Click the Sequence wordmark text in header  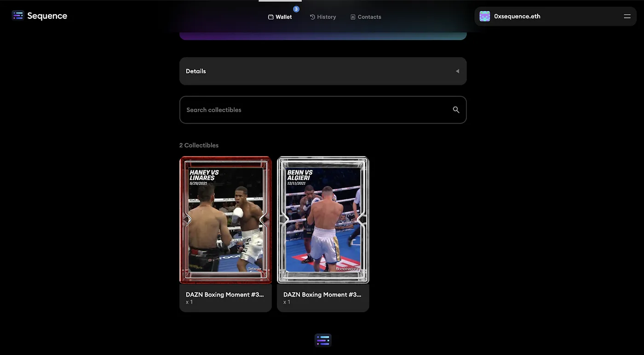pyautogui.click(x=47, y=16)
